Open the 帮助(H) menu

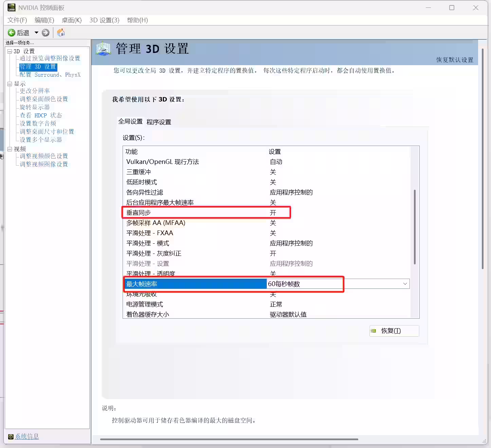[137, 20]
